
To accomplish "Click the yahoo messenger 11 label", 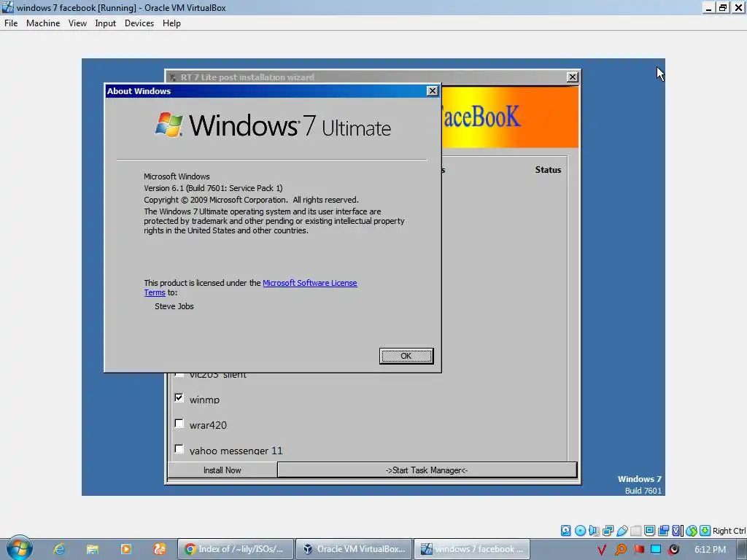I will [236, 451].
